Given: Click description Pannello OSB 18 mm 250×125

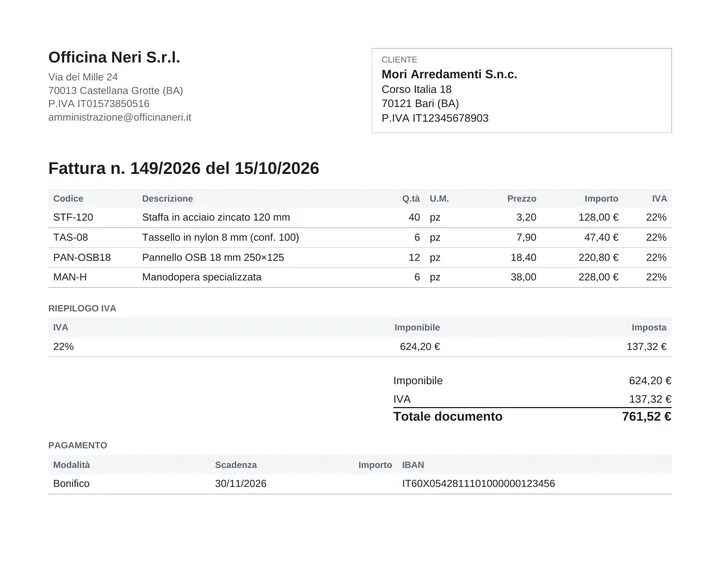Looking at the screenshot, I should pyautogui.click(x=213, y=257).
